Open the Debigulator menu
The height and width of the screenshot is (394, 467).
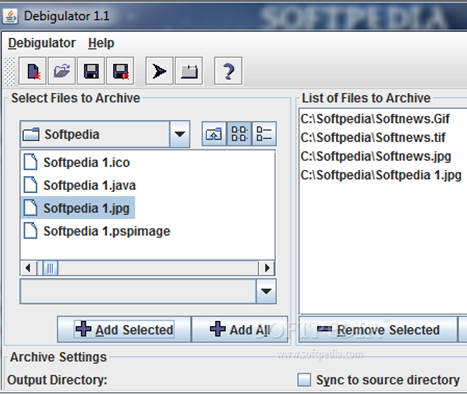coord(42,43)
